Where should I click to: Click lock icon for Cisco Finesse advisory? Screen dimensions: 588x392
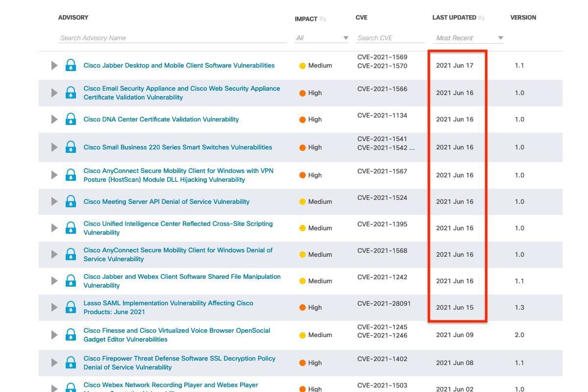point(71,335)
